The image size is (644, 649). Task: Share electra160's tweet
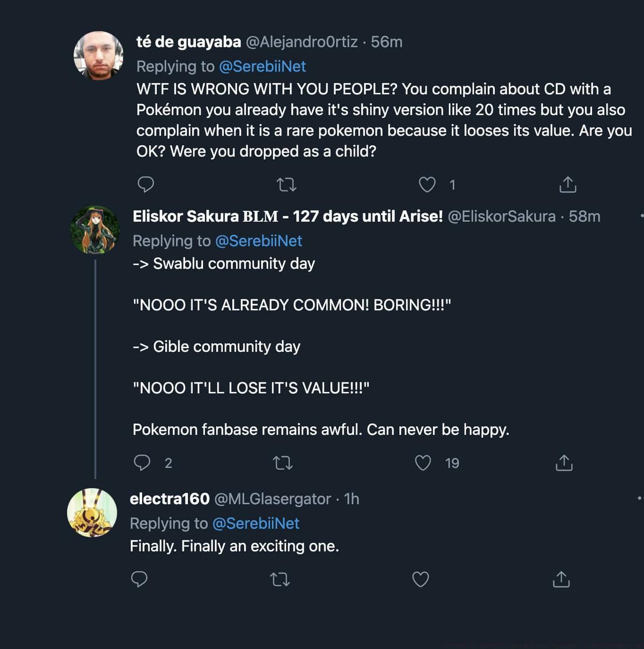tap(561, 579)
